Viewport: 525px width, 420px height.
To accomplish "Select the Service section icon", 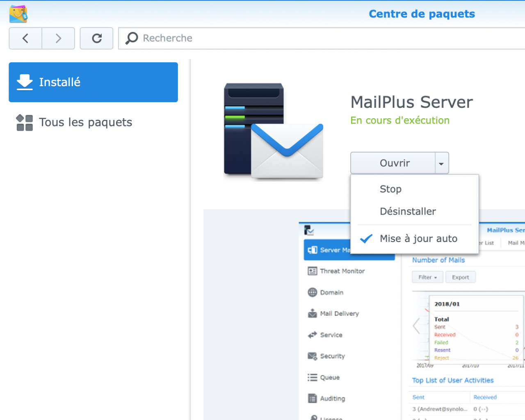I will 313,335.
